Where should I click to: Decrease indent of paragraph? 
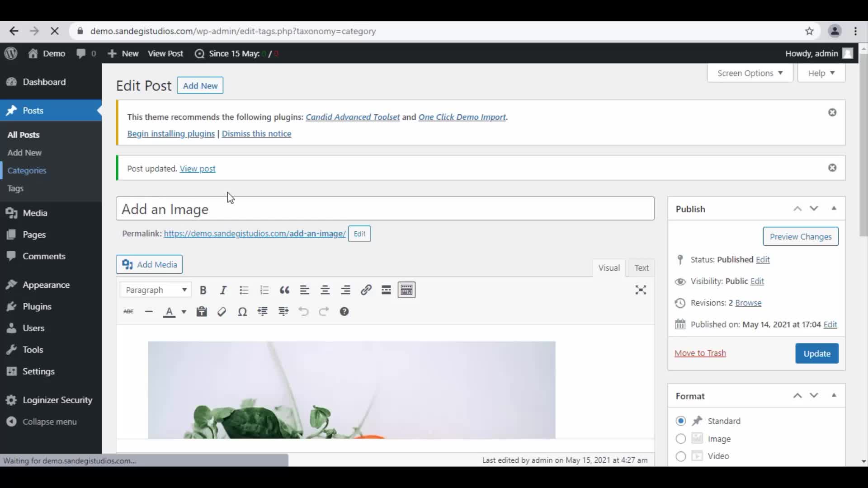(263, 312)
